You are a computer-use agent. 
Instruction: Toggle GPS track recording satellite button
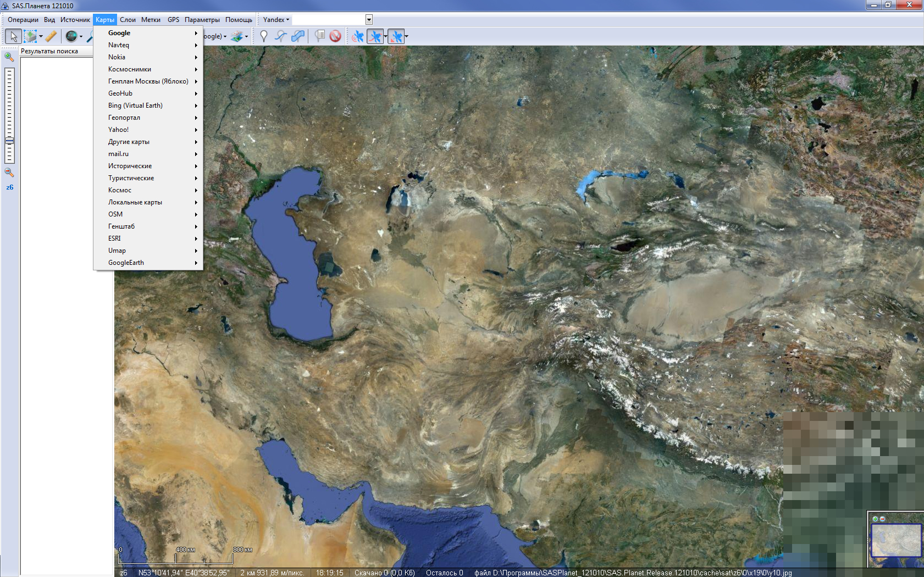375,36
